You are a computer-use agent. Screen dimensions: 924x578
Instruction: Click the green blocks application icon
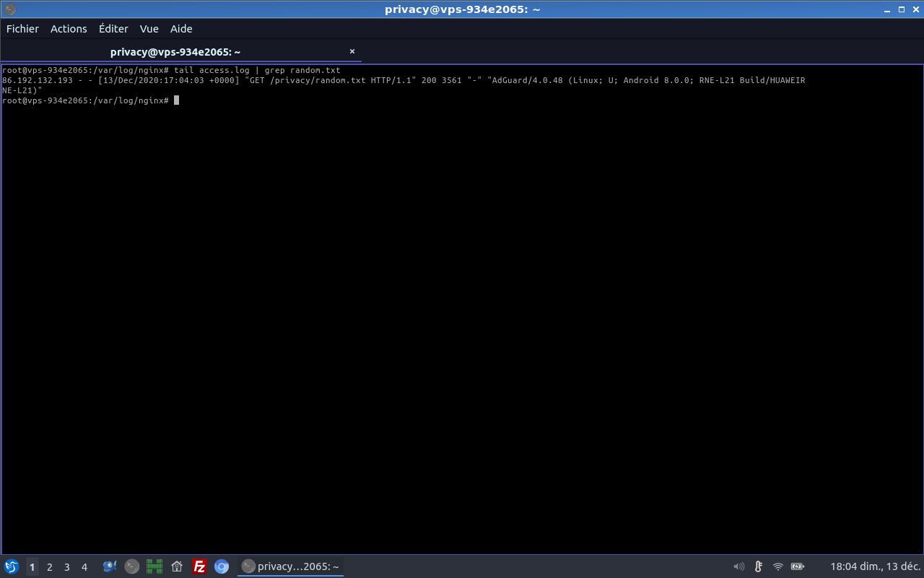pos(154,566)
